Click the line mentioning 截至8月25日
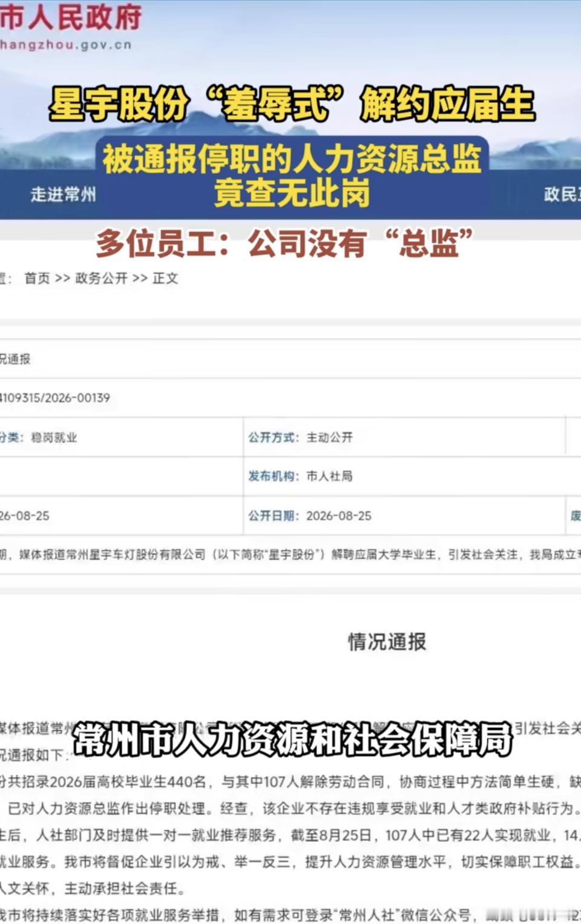Viewport: 581px width, 924px height. (x=290, y=835)
